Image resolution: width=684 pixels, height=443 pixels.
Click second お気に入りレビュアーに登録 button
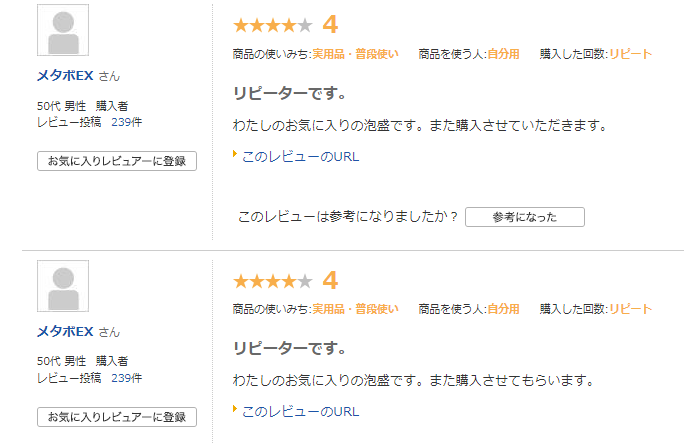click(x=117, y=417)
